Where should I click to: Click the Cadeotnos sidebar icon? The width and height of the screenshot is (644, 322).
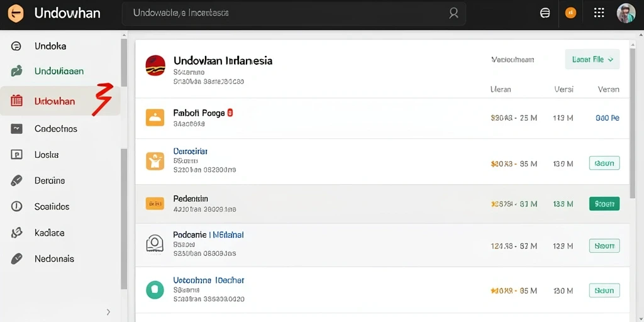pyautogui.click(x=16, y=129)
